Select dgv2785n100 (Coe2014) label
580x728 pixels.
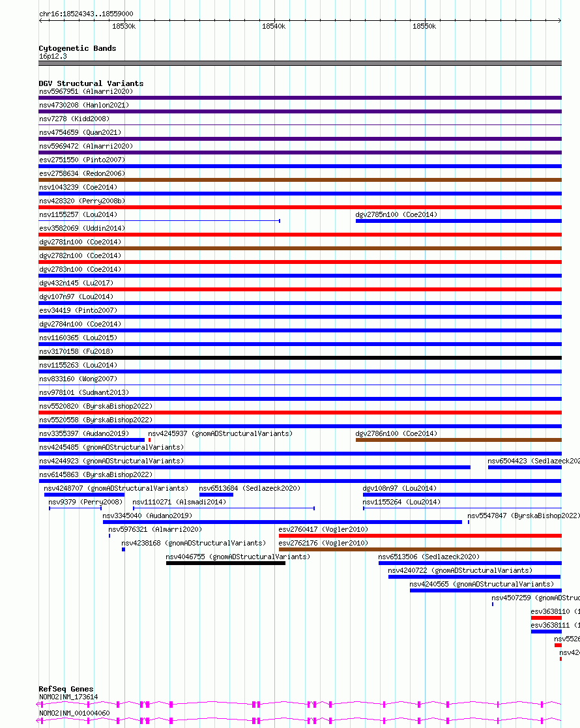[x=396, y=214]
